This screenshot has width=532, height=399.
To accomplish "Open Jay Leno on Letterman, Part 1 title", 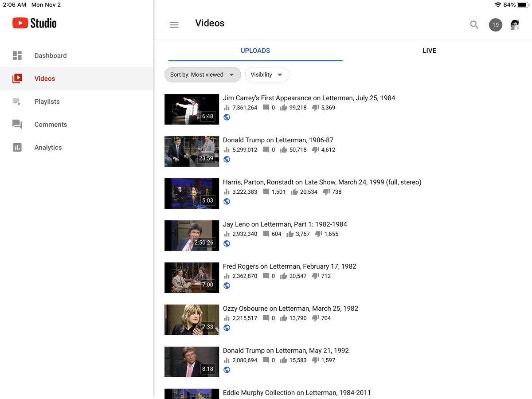I will tap(285, 224).
